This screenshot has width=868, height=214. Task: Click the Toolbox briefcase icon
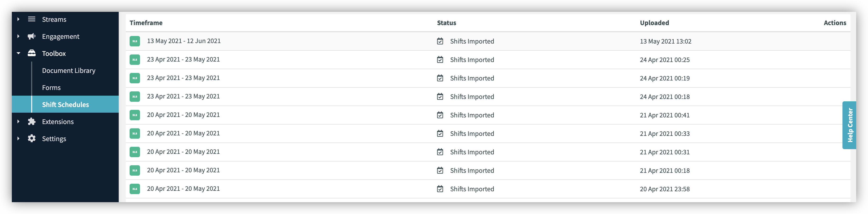tap(31, 53)
